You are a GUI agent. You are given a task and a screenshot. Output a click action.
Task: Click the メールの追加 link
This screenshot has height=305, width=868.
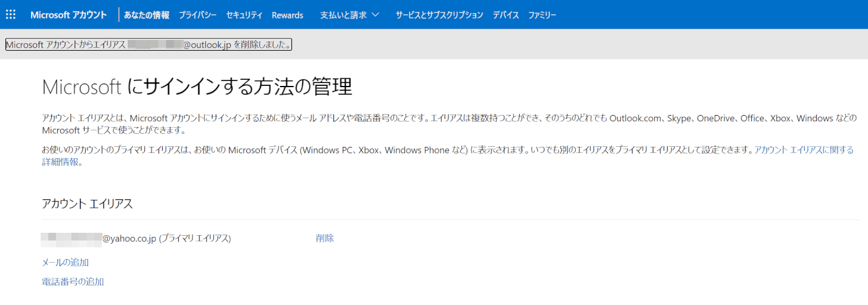point(66,262)
